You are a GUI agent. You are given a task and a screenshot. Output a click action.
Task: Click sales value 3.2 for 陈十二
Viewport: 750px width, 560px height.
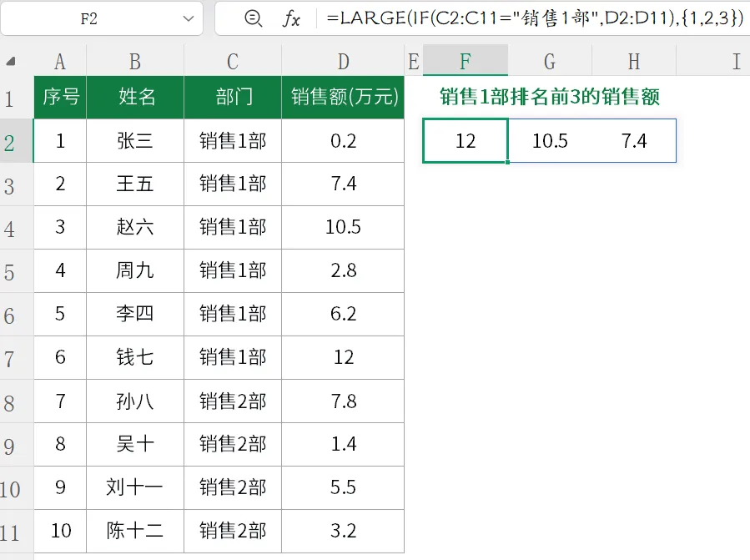[343, 531]
